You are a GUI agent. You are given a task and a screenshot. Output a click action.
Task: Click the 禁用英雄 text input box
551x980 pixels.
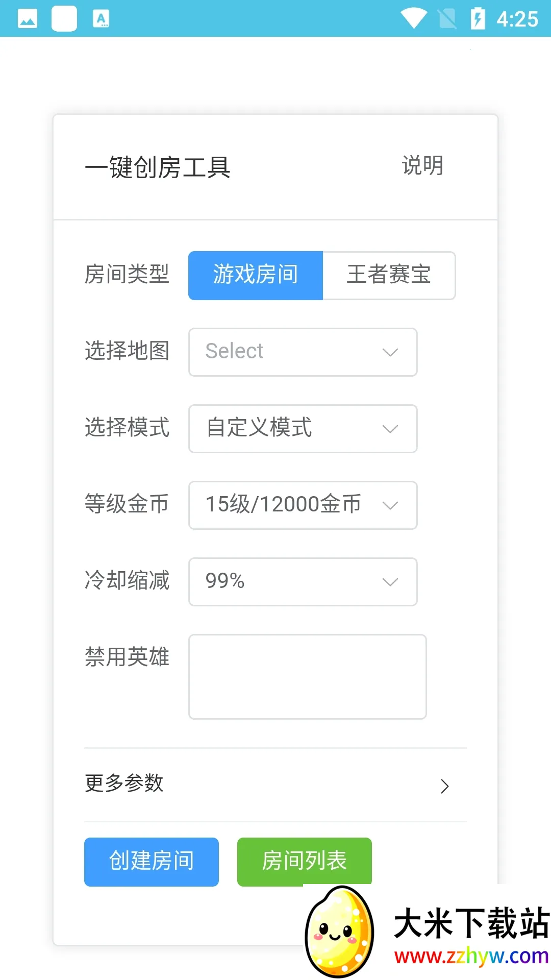coord(308,677)
